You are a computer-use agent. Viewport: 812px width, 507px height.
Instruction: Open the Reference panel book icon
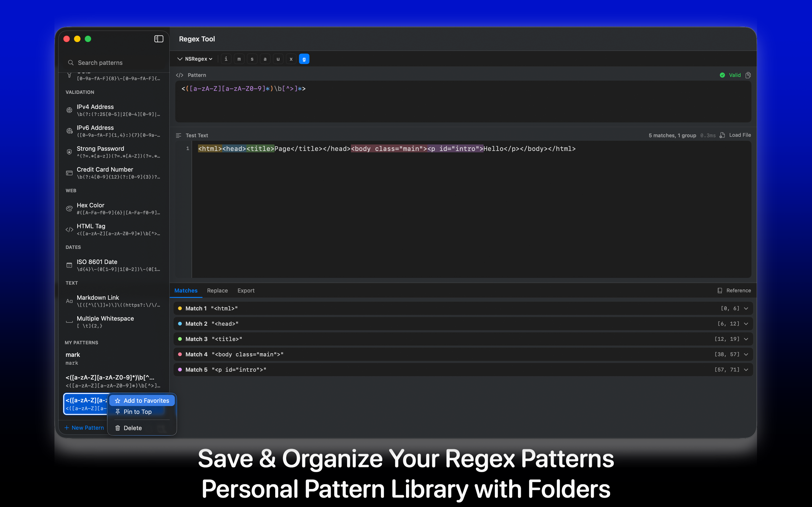click(x=720, y=290)
